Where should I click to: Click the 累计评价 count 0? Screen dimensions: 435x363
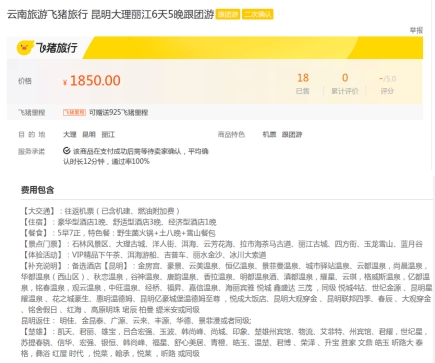click(x=345, y=84)
